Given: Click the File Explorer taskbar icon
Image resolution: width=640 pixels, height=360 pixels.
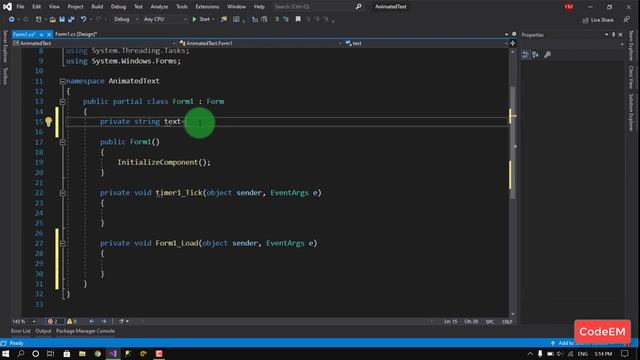Looking at the screenshot, I should tap(82, 353).
